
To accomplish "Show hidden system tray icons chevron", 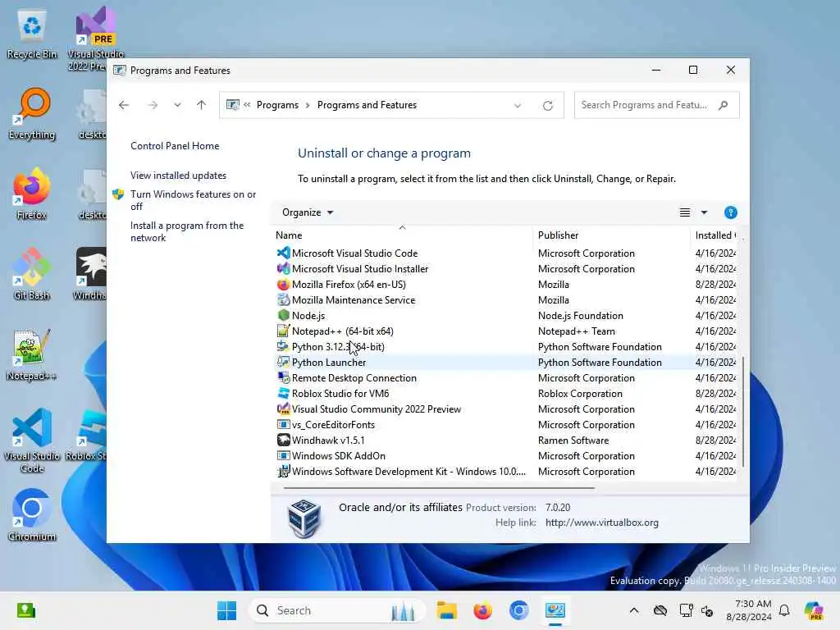I will point(634,610).
